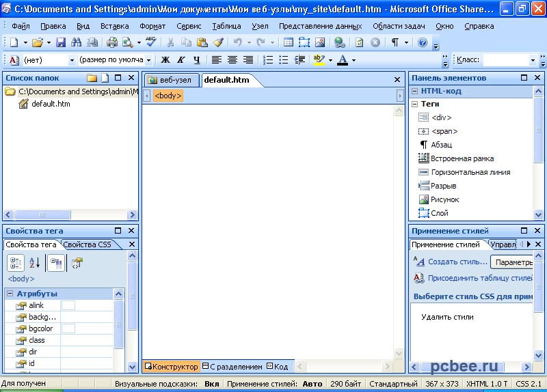Insert <div> tag from toolbox

click(441, 117)
